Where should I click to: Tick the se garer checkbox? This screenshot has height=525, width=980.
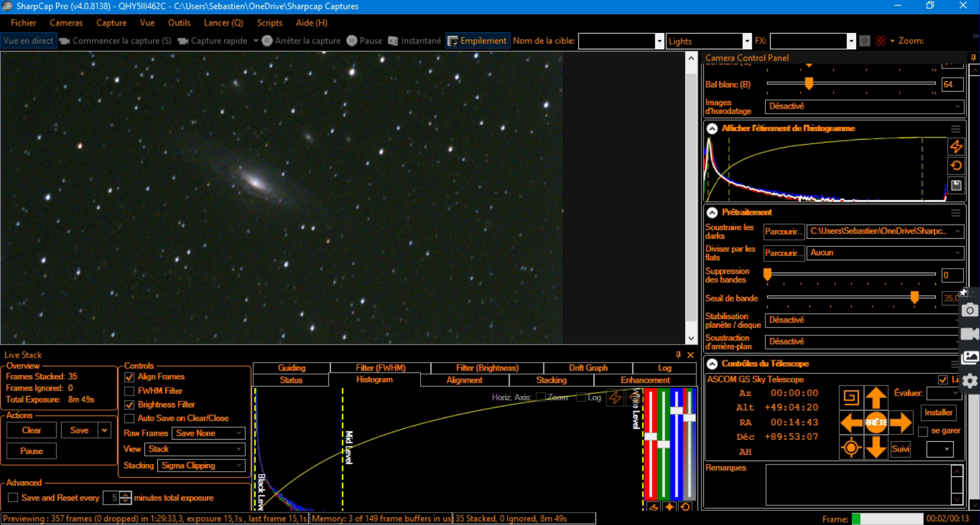(x=923, y=432)
